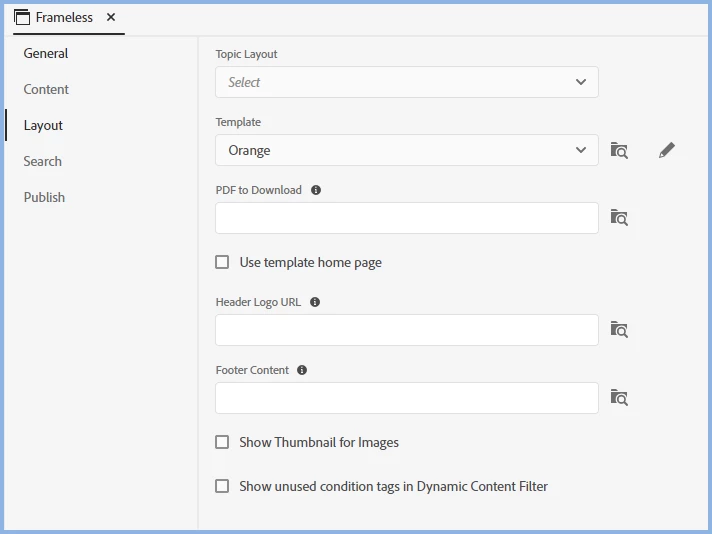
Task: Click info icon beside Footer Content label
Action: coord(302,370)
